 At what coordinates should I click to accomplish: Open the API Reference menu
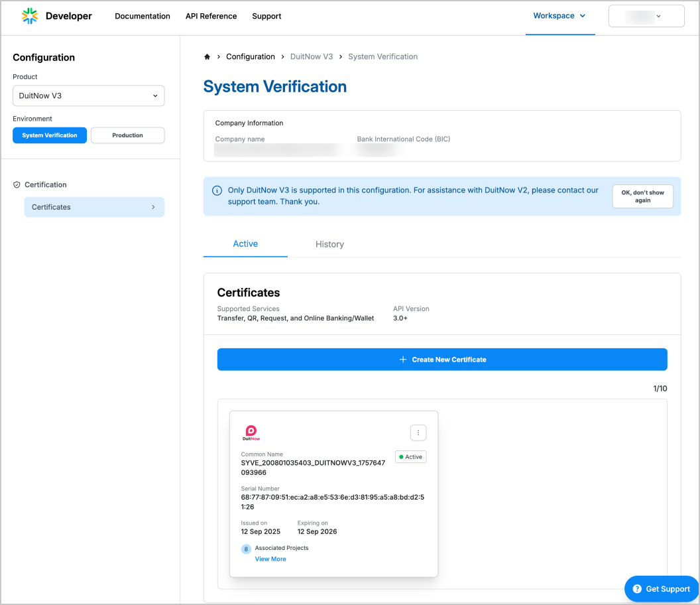click(x=211, y=17)
